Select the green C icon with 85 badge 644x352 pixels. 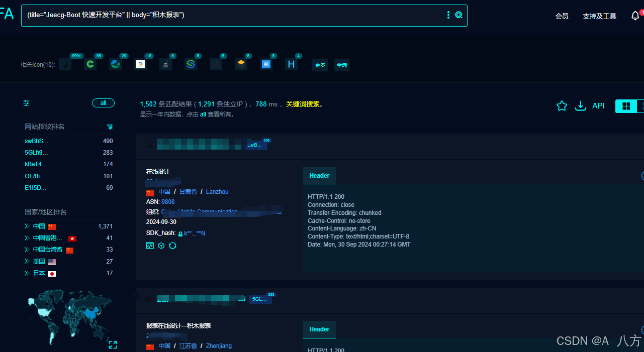pyautogui.click(x=90, y=64)
